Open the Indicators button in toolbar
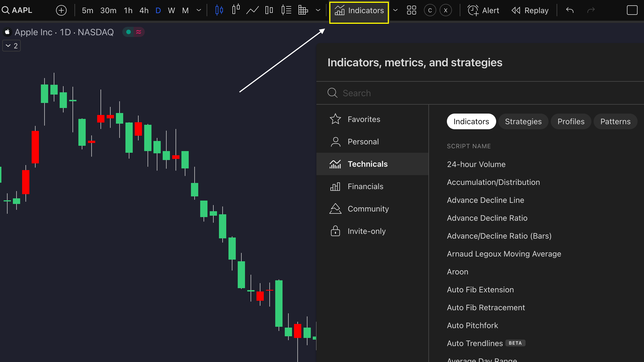The height and width of the screenshot is (362, 644). pos(359,11)
